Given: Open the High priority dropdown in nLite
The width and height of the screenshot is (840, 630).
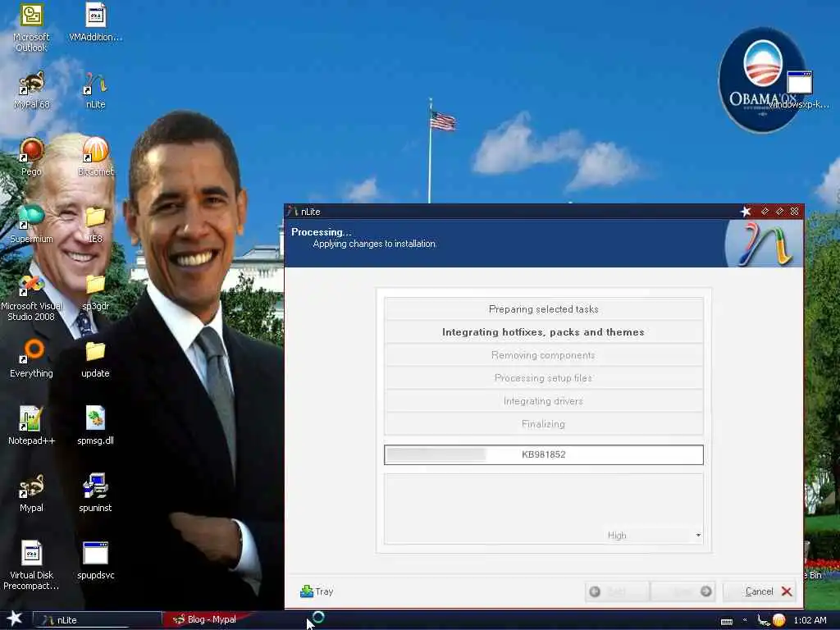Looking at the screenshot, I should 652,535.
